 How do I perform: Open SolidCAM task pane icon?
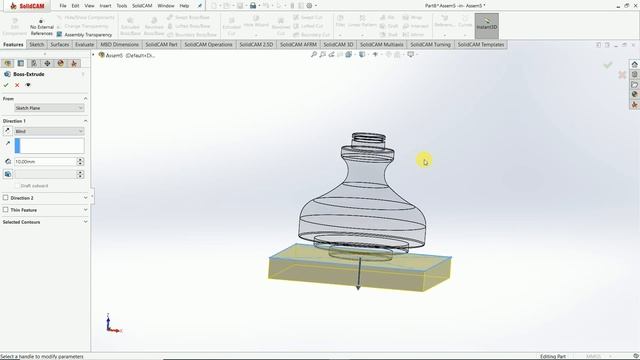coord(634,105)
